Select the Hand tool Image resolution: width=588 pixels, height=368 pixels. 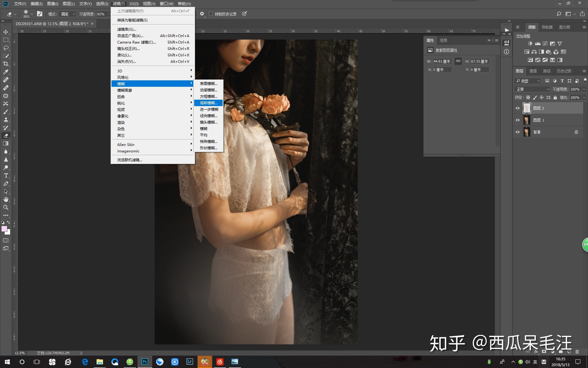pyautogui.click(x=6, y=199)
